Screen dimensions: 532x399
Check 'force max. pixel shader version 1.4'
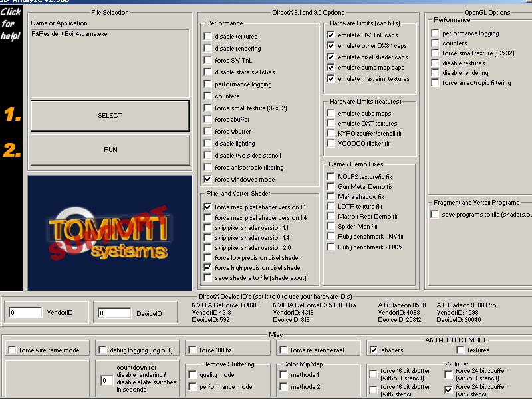click(208, 218)
